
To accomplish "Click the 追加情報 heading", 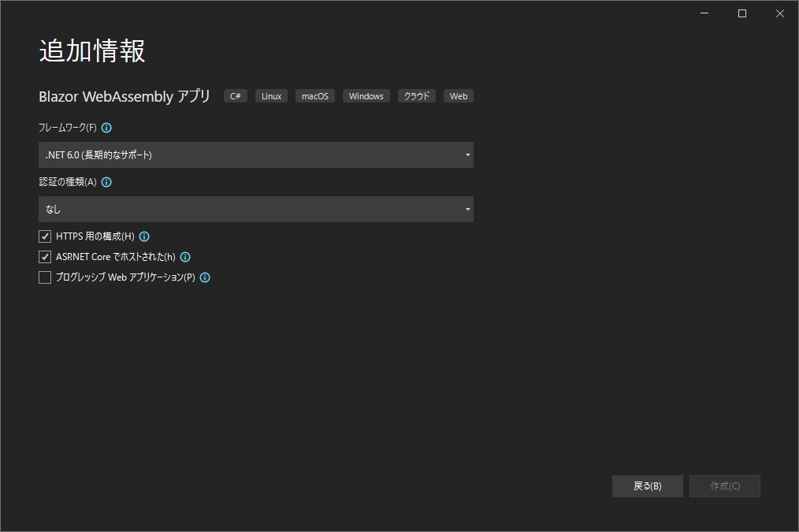I will [92, 51].
